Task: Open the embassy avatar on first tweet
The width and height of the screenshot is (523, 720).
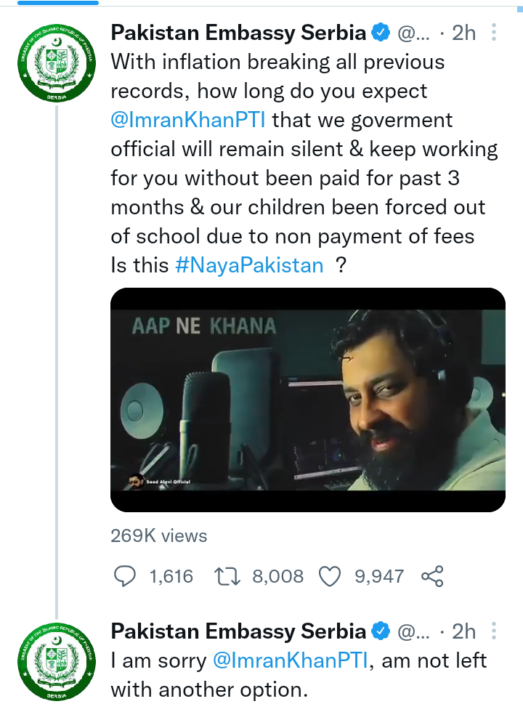Action: point(56,63)
